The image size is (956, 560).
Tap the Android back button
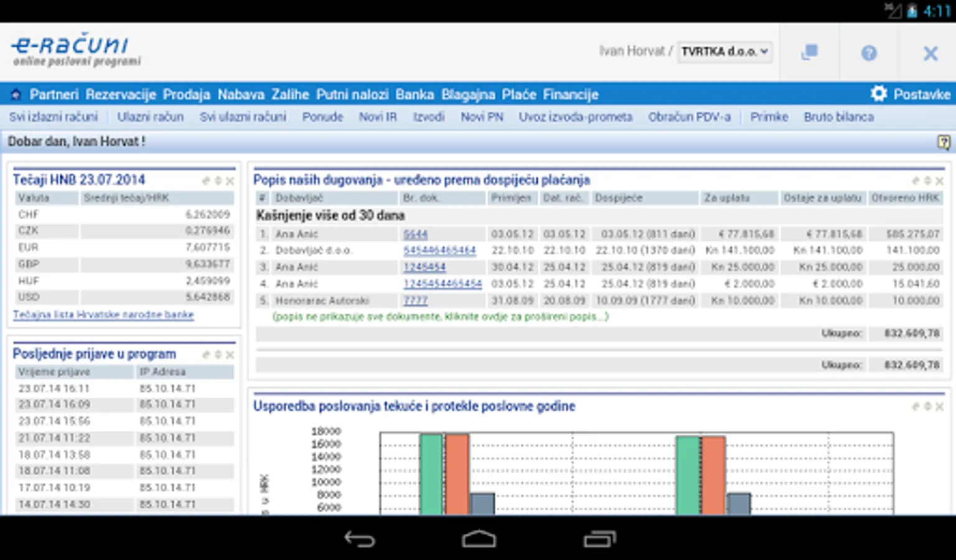tap(360, 539)
